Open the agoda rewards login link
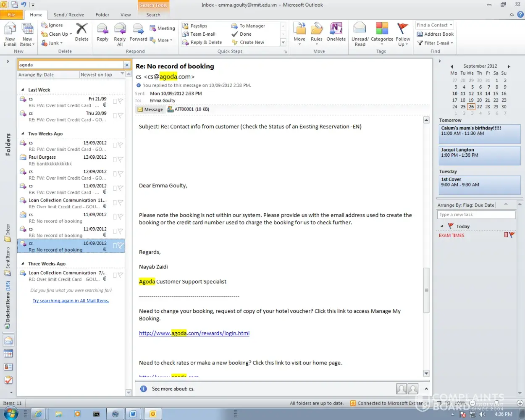Screen dimensions: 525x420 [x=194, y=333]
